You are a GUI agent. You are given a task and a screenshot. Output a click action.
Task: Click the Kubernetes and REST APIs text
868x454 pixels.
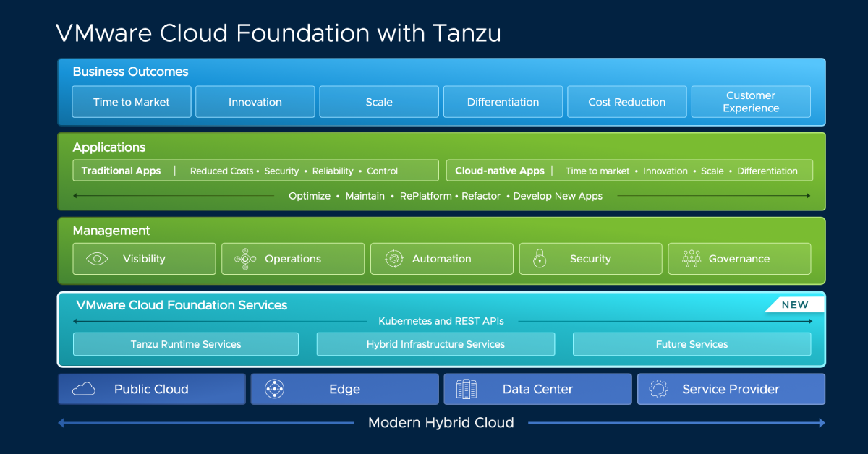point(441,321)
